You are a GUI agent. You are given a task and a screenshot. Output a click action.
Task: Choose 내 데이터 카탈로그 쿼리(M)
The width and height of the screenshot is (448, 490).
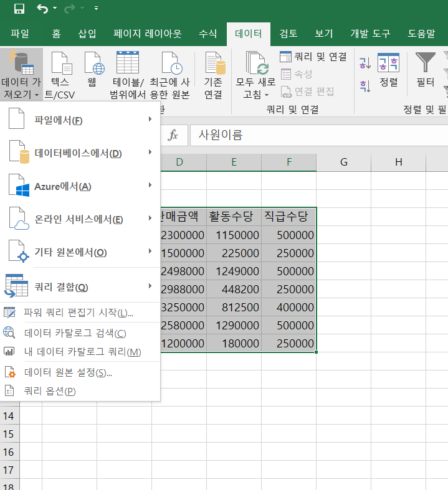pos(80,352)
